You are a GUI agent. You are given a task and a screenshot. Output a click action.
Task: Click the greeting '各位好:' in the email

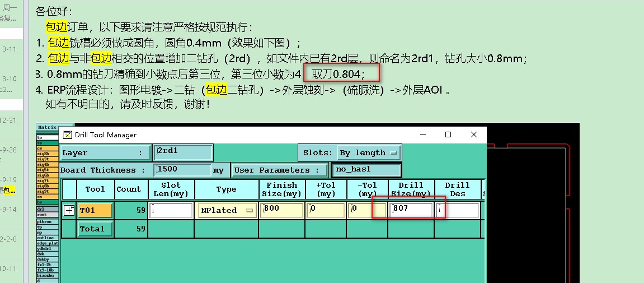tap(54, 12)
